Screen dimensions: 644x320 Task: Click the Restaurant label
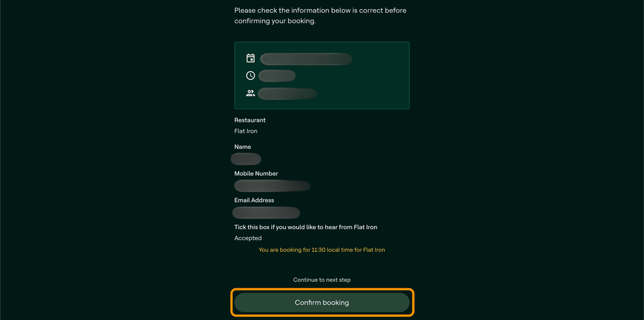pos(250,120)
